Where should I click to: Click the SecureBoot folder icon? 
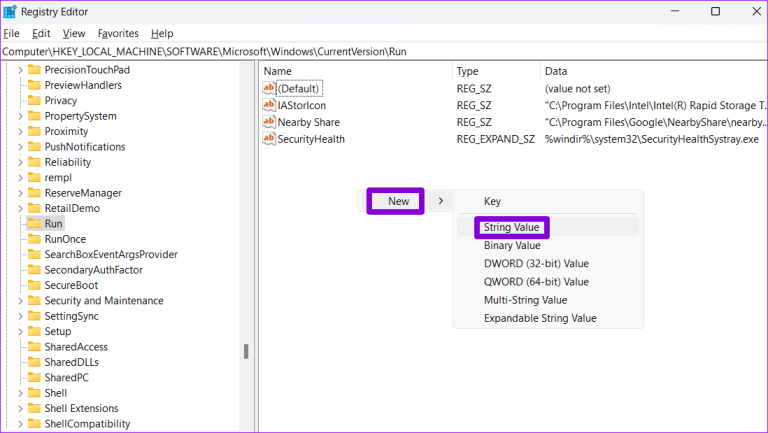34,285
